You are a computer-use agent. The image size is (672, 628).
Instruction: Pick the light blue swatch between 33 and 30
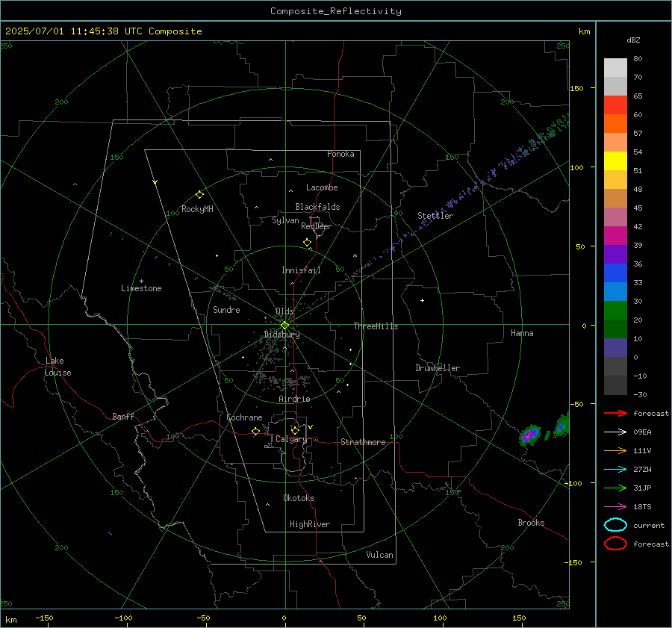615,291
